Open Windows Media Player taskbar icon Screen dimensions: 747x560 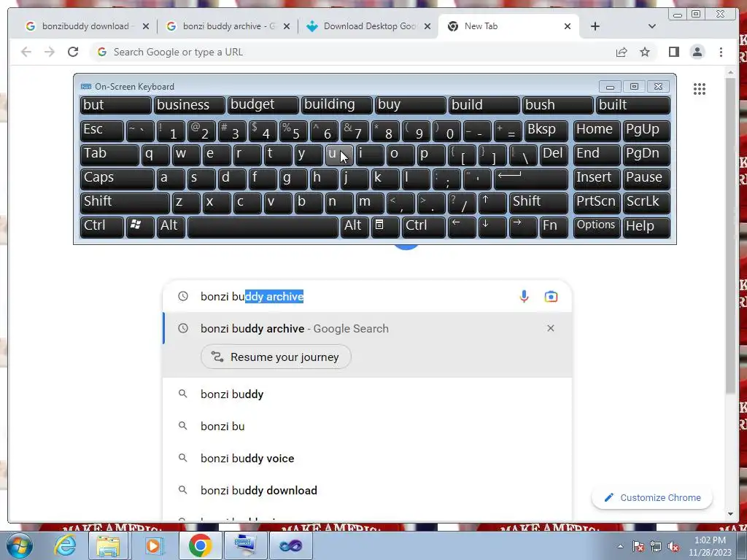pyautogui.click(x=154, y=545)
